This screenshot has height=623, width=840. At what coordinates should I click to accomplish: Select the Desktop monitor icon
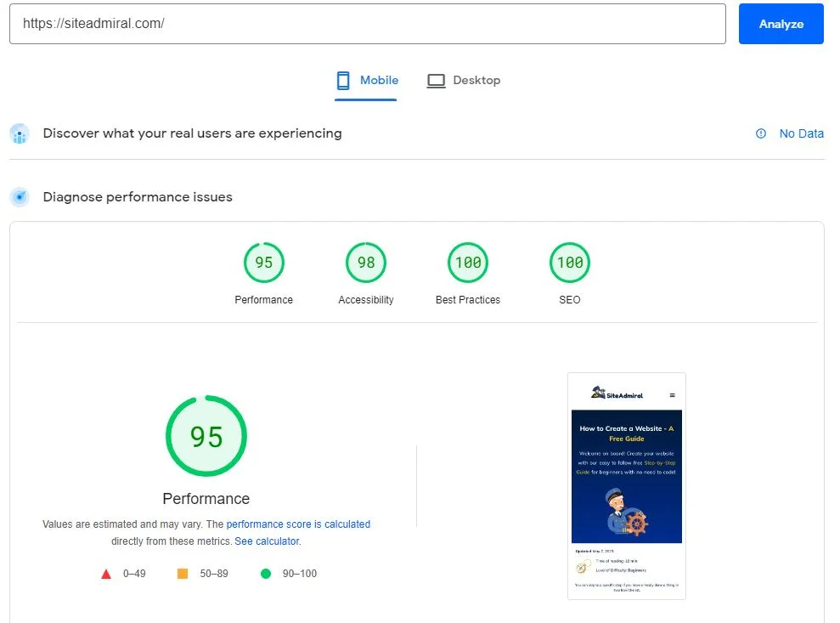coord(436,79)
